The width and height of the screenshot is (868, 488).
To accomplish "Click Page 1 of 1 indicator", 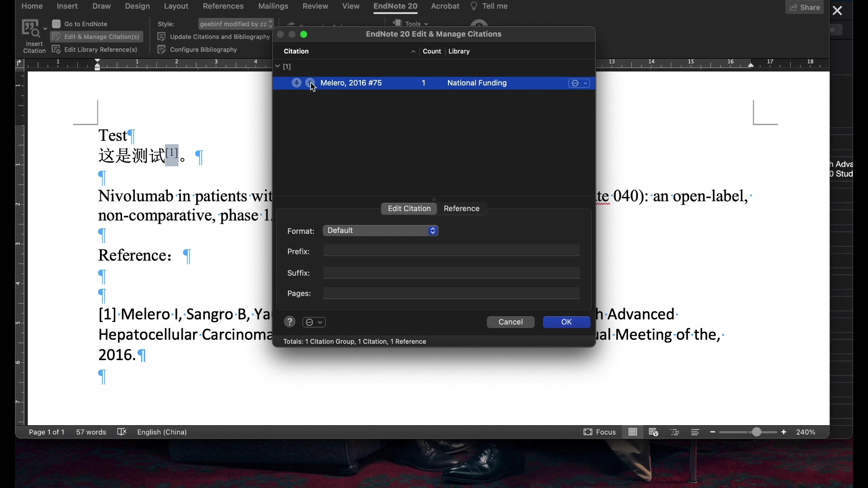I will (x=47, y=432).
